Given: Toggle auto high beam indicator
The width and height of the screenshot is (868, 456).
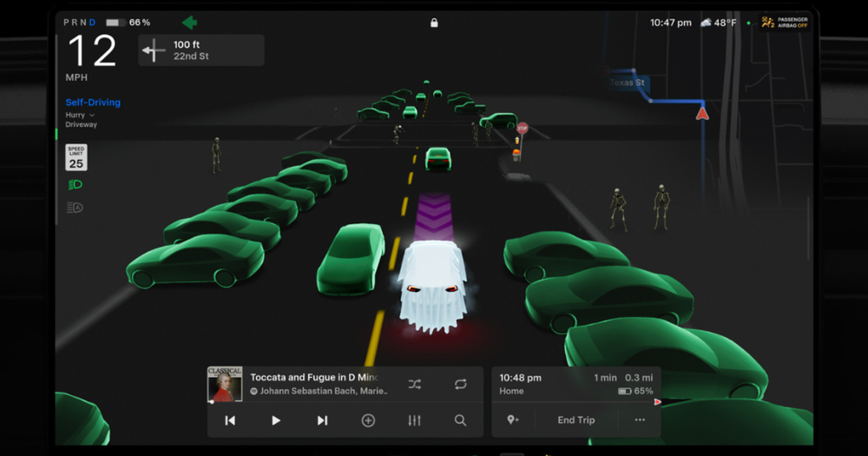Looking at the screenshot, I should pos(75,208).
